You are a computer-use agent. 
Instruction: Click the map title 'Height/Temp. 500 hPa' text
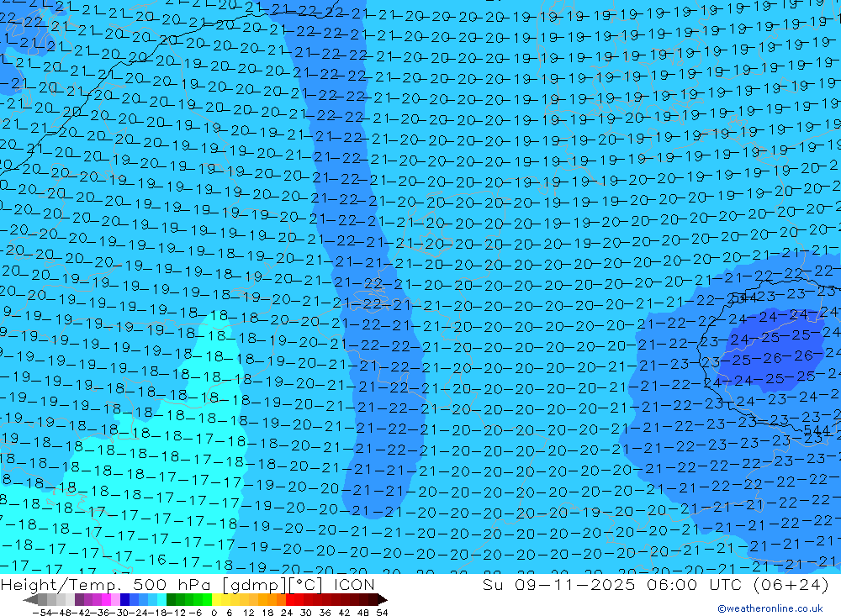[104, 585]
